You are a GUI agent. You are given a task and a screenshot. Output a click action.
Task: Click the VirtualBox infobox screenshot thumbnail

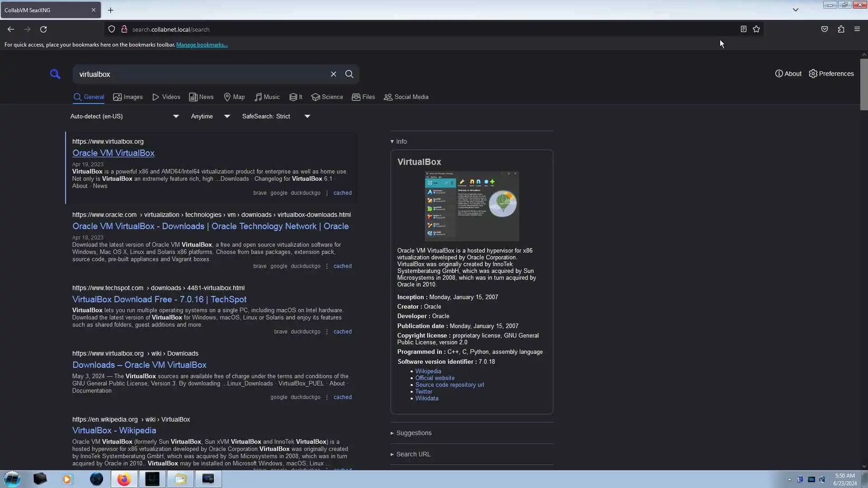[472, 206]
